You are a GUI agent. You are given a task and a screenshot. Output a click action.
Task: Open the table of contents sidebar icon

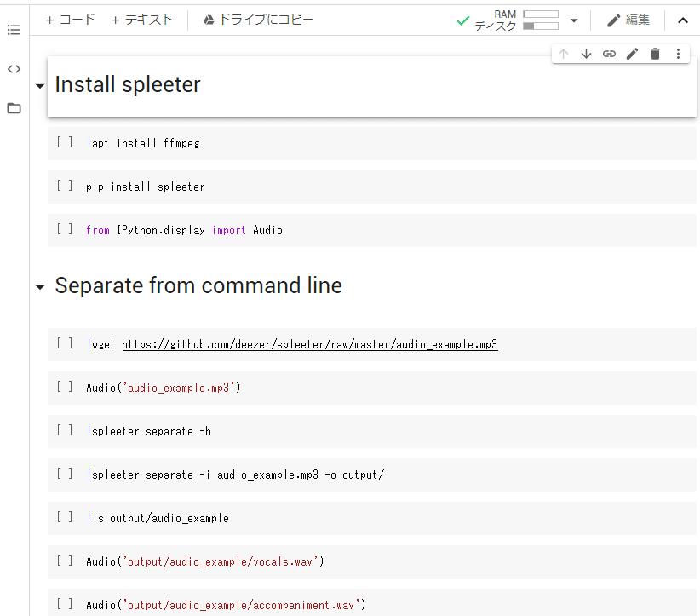click(14, 30)
